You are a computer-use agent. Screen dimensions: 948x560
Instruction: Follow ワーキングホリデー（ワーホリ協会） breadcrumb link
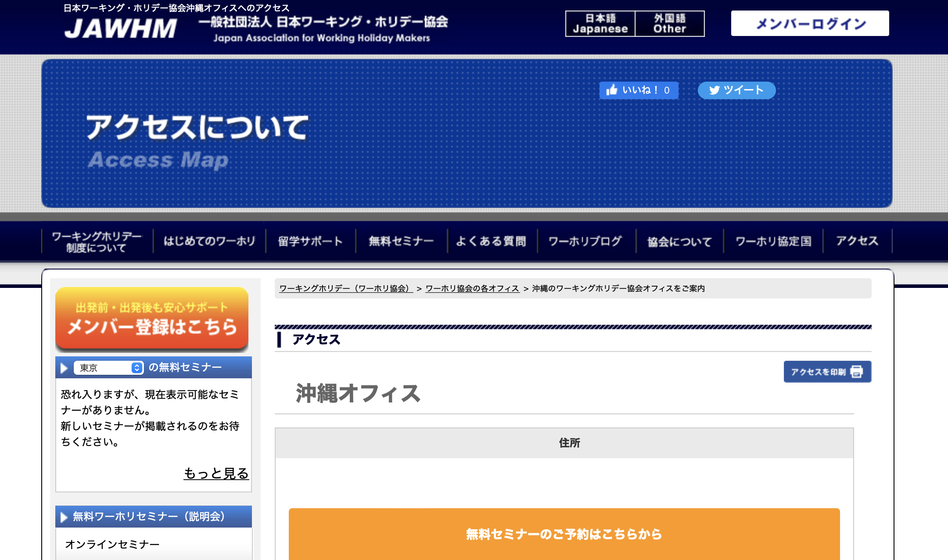(346, 288)
